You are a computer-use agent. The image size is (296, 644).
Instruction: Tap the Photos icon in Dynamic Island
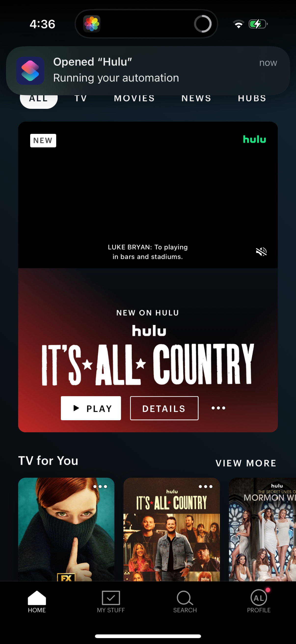point(92,24)
